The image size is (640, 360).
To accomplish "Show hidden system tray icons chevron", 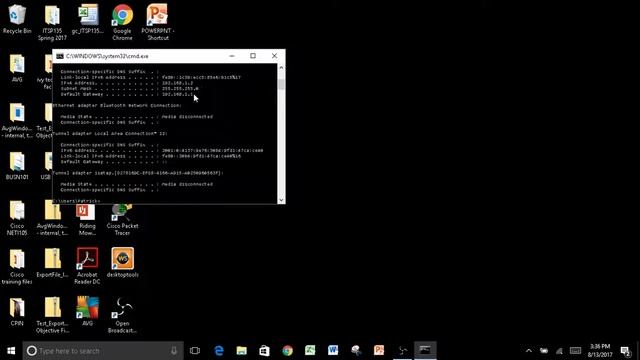I will click(x=529, y=351).
